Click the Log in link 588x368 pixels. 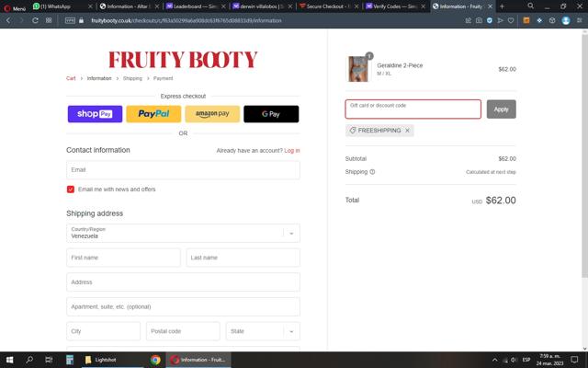292,151
